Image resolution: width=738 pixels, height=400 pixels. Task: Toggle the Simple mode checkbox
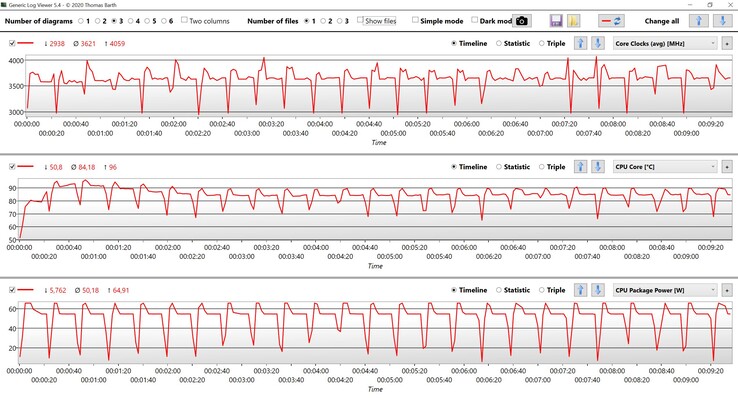coord(416,20)
